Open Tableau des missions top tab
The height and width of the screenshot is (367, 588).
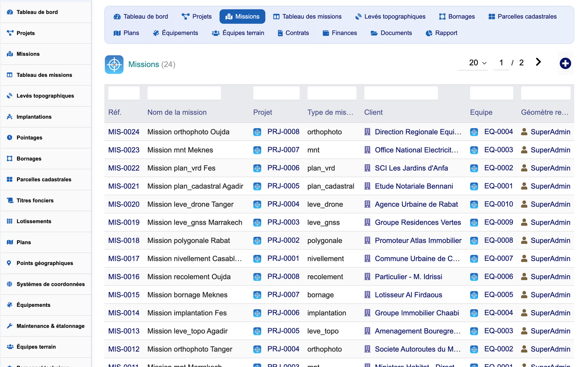point(307,17)
